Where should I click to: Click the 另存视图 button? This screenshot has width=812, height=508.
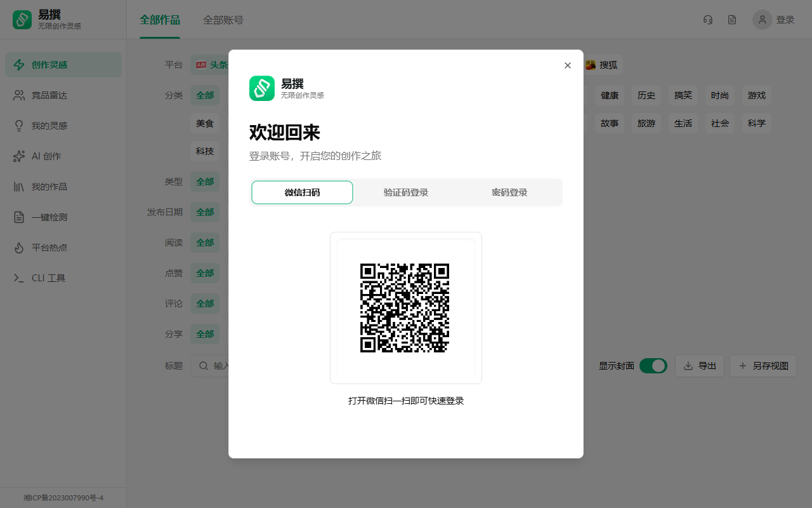[x=763, y=366]
